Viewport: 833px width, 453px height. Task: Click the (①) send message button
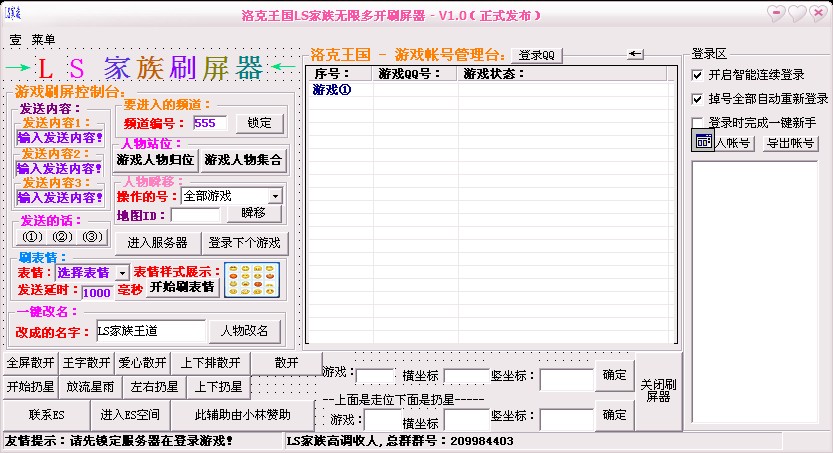[x=32, y=236]
